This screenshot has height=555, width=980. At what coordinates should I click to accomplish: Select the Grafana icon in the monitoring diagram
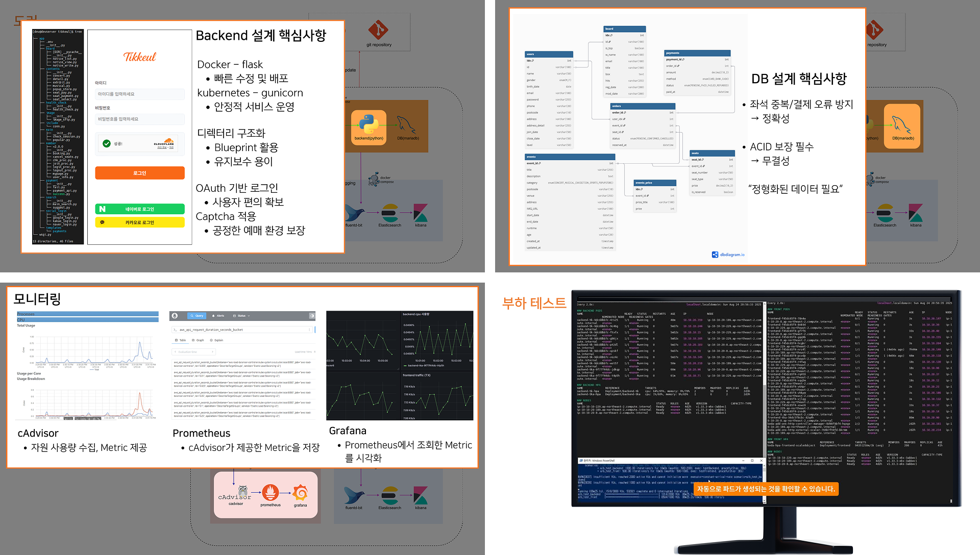pyautogui.click(x=301, y=492)
